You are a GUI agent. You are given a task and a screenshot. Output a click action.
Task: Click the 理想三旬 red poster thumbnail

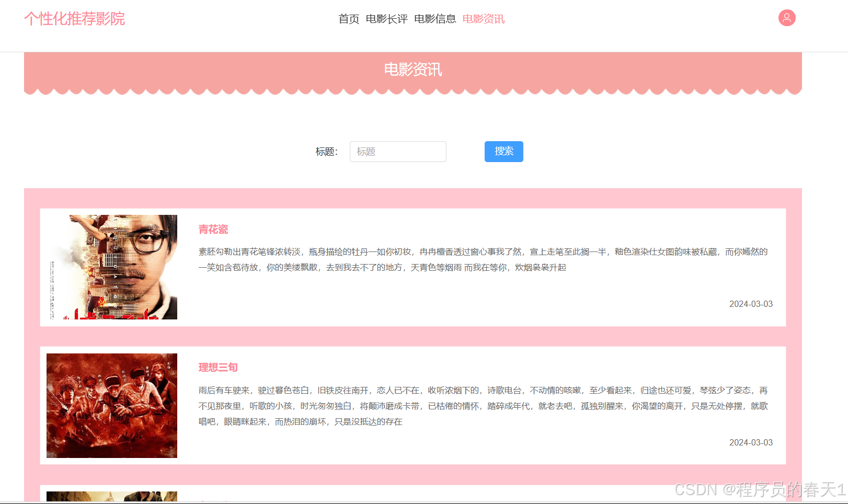click(x=112, y=406)
